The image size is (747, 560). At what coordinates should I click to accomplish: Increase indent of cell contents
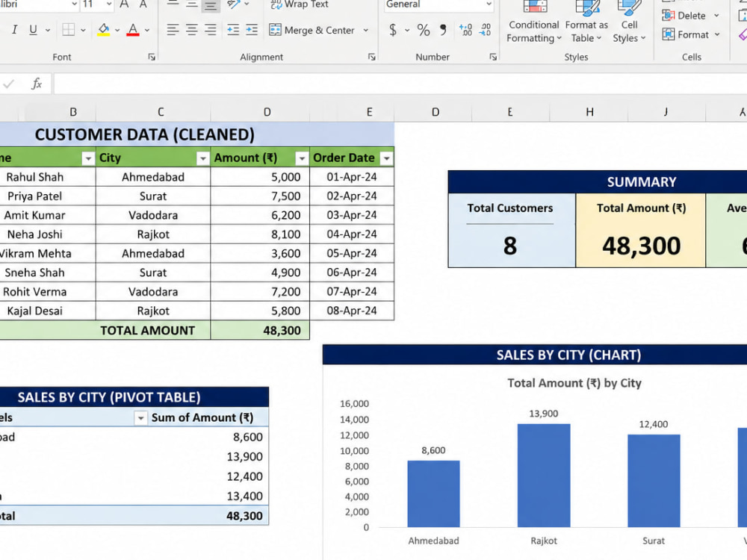pos(252,30)
